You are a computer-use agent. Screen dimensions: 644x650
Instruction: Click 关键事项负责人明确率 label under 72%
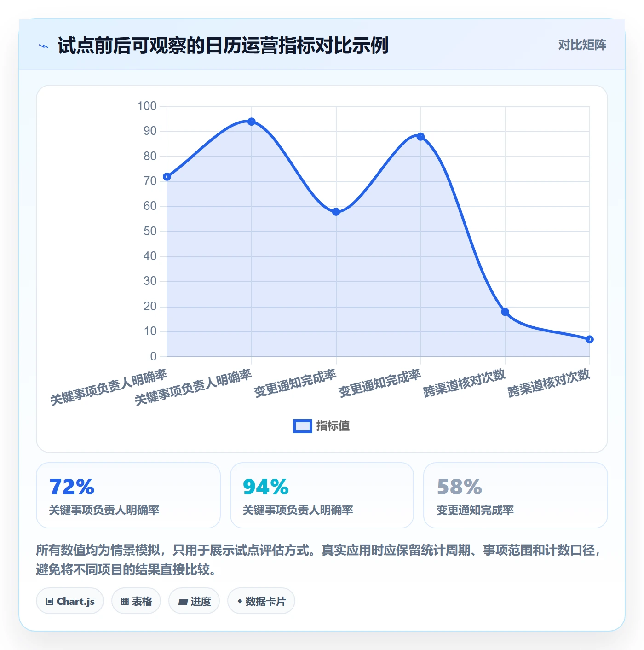(104, 510)
